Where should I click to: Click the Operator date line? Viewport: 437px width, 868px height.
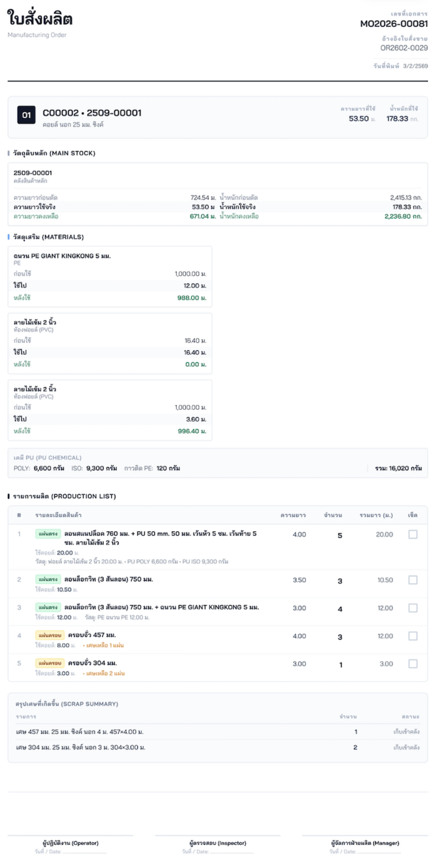click(x=84, y=851)
